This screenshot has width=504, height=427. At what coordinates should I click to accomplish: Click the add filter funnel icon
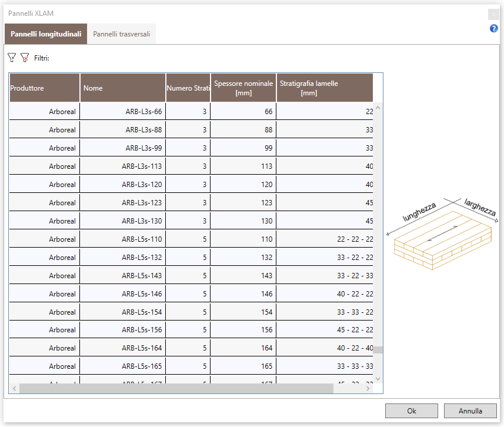(12, 58)
